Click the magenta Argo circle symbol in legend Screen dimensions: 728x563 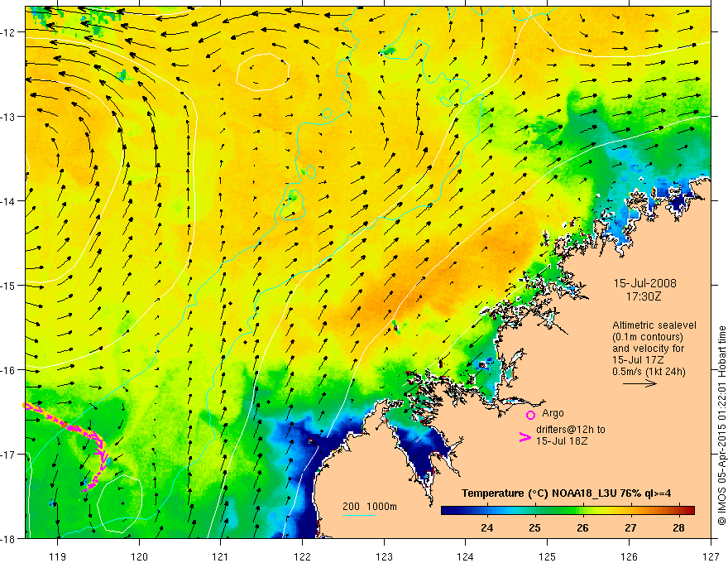pos(530,415)
